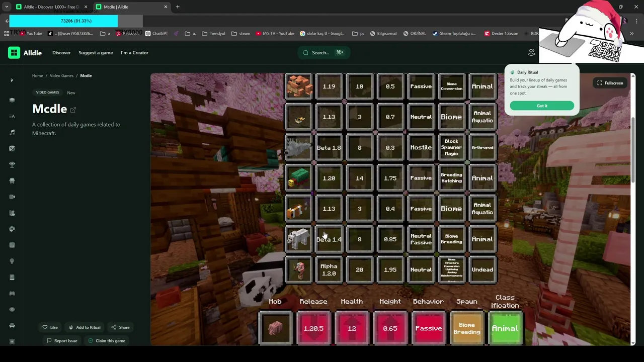
Task: Close the Mcdle | Alldle tab
Action: click(166, 7)
